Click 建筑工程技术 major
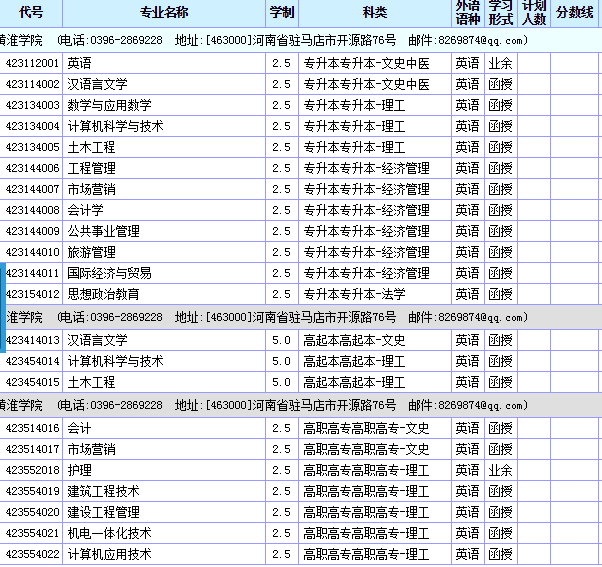602x567 pixels. coord(103,491)
